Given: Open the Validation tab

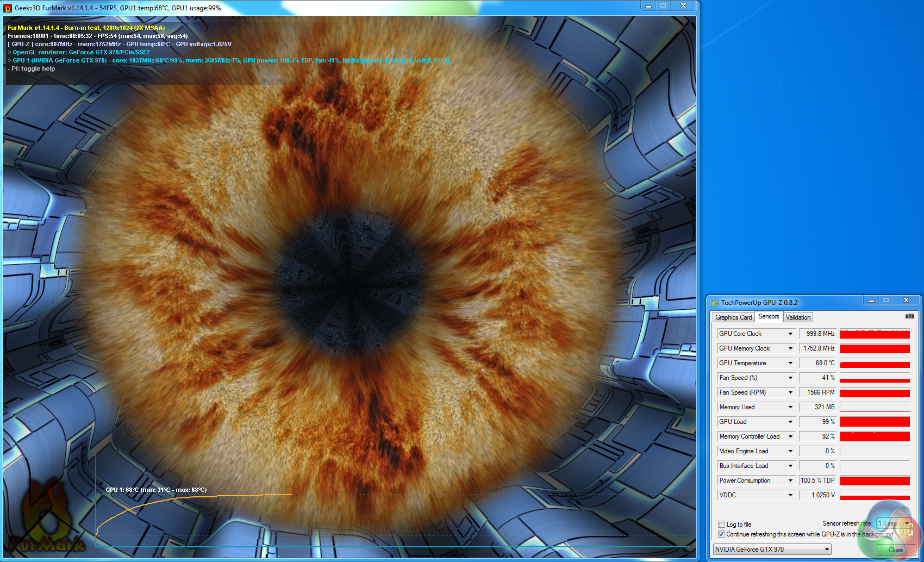Looking at the screenshot, I should pos(798,317).
